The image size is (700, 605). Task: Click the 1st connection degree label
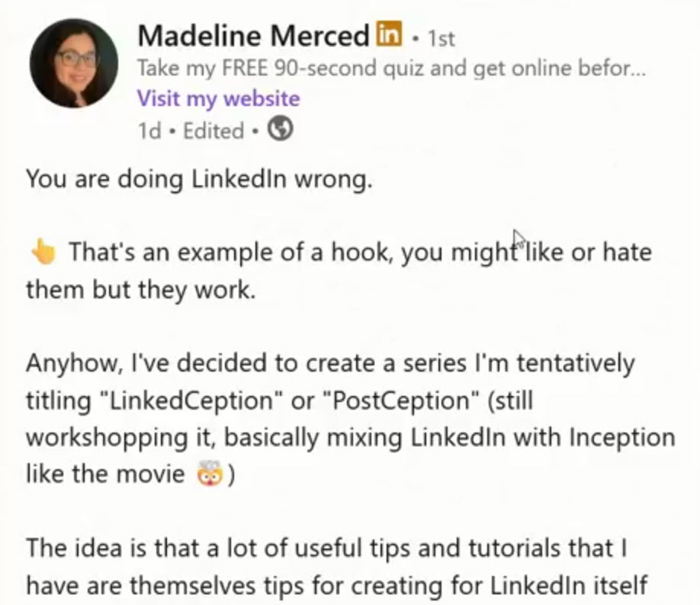coord(442,37)
